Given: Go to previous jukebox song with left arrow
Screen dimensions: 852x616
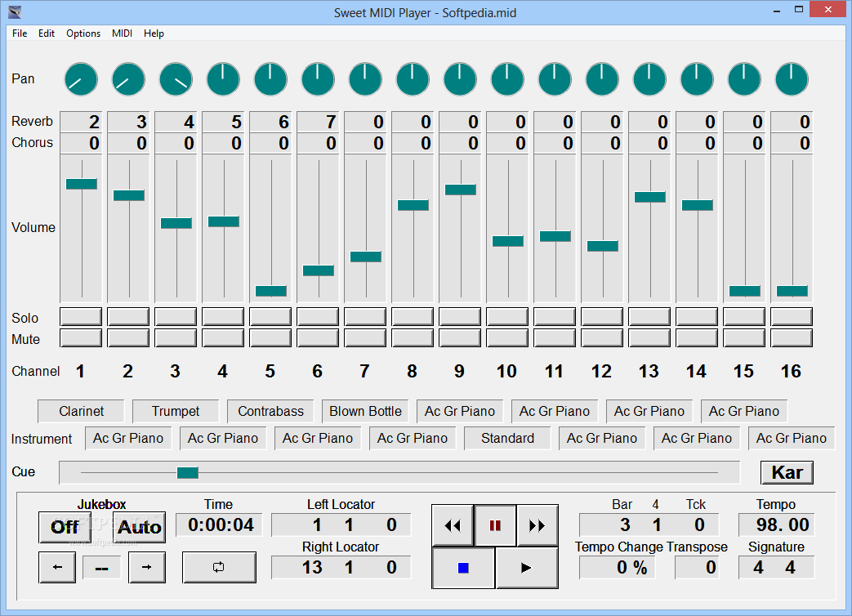Looking at the screenshot, I should point(57,567).
